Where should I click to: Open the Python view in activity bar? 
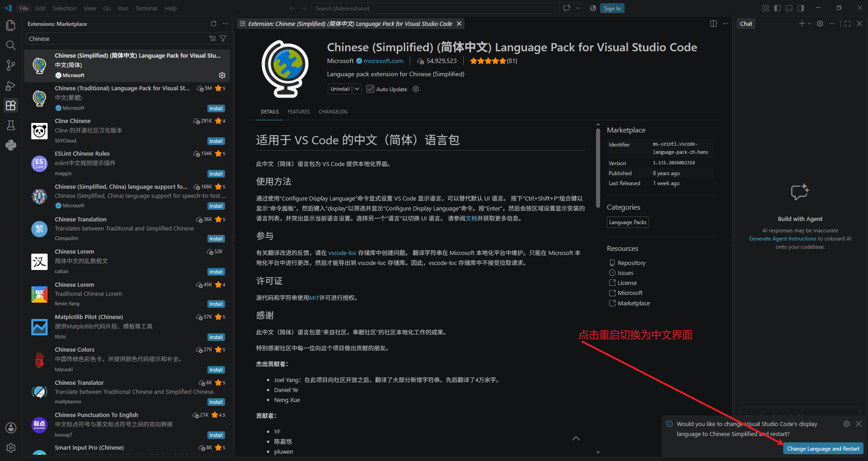[11, 145]
